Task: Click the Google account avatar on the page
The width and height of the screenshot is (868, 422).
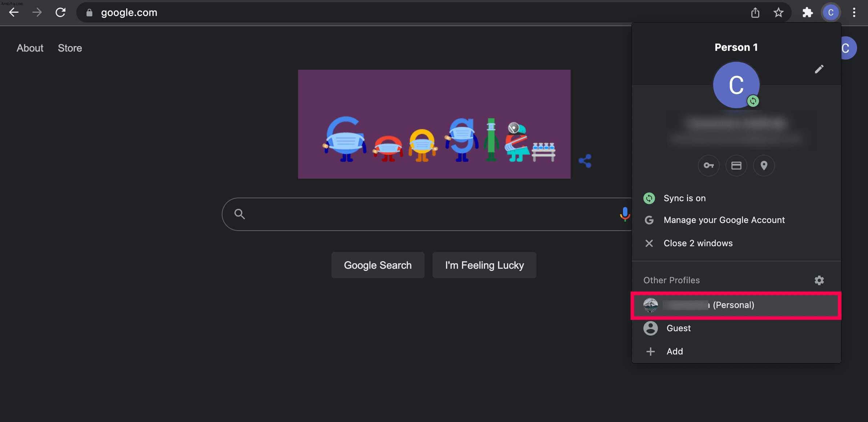Action: pos(848,48)
